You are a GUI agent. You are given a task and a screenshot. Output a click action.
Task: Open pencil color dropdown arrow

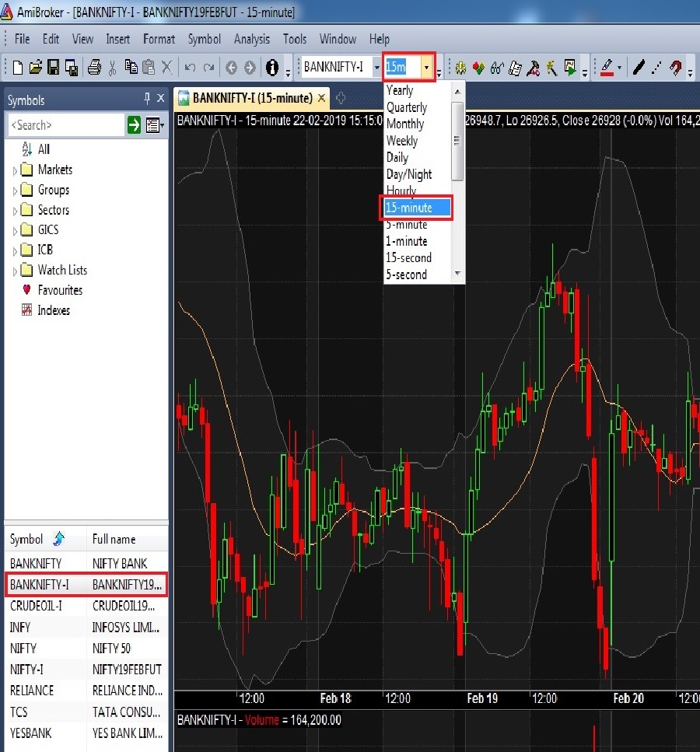point(619,68)
